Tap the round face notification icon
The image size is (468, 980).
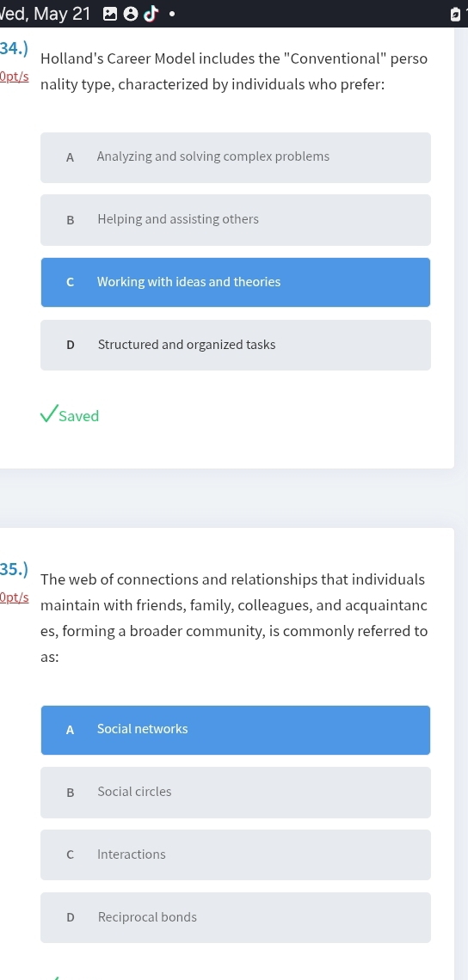pos(130,14)
